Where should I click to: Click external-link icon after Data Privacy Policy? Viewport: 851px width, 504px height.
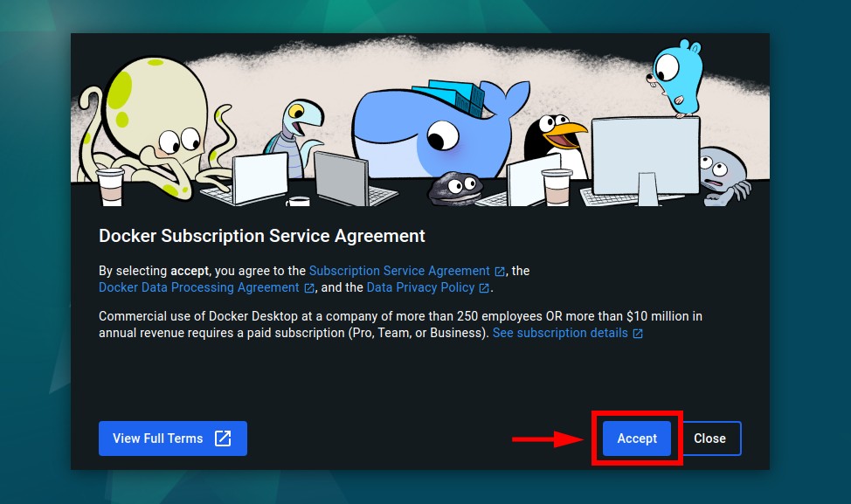484,288
